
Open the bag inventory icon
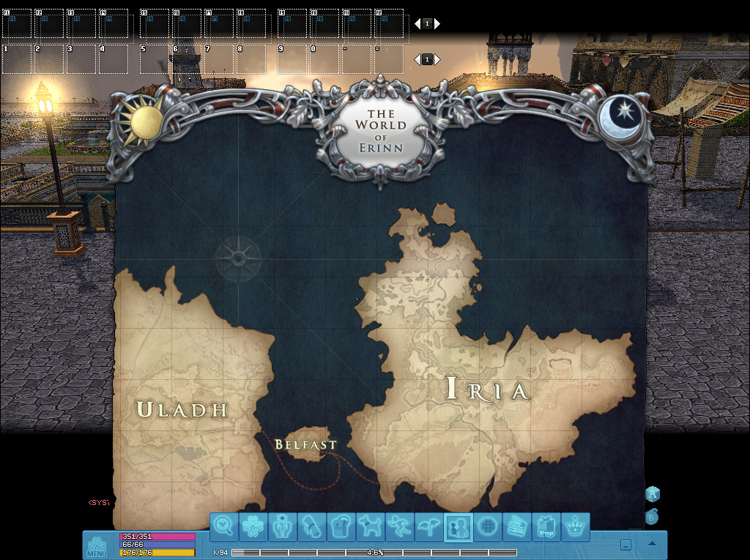click(341, 526)
